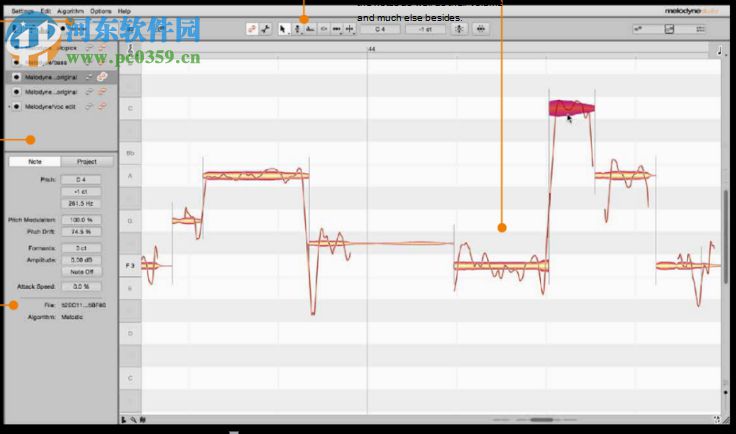Open the Quantize Time macro
The width and height of the screenshot is (736, 434).
481,29
